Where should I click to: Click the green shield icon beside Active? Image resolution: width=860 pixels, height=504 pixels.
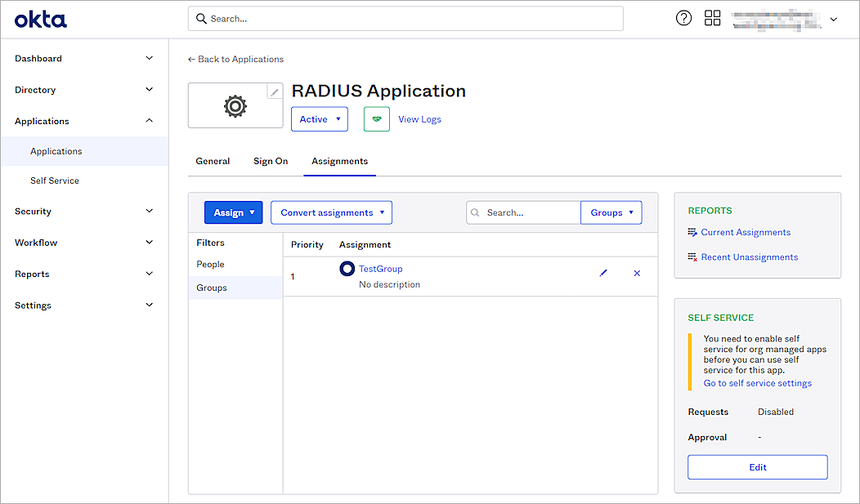click(x=376, y=118)
